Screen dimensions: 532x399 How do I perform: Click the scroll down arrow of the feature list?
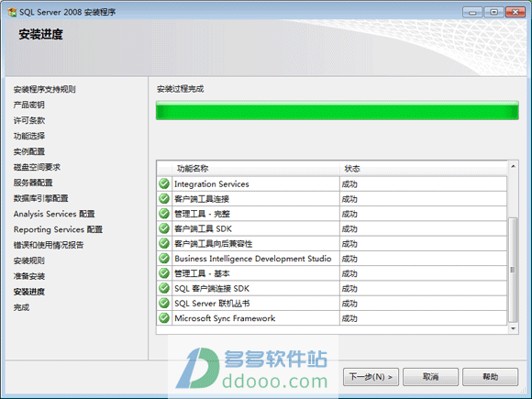click(x=514, y=328)
